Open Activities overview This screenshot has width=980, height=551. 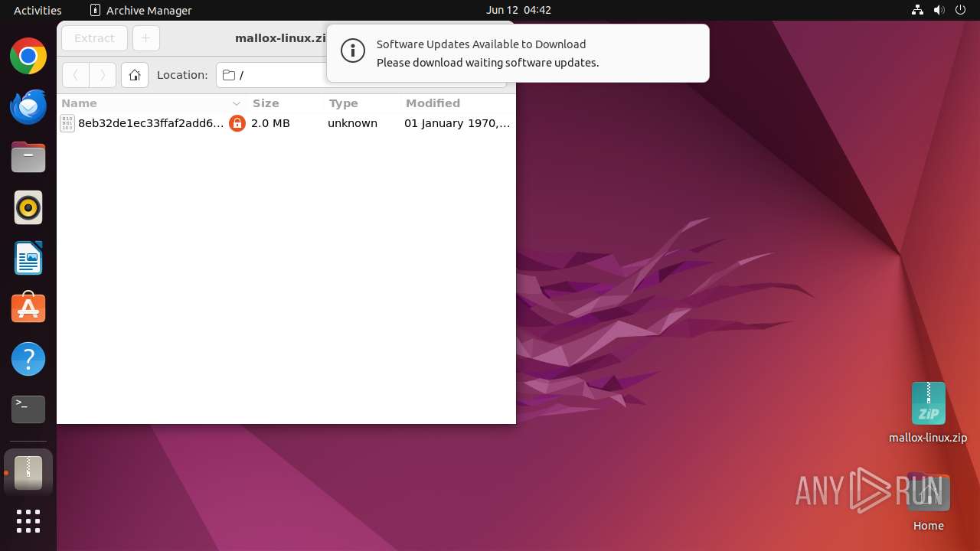38,10
